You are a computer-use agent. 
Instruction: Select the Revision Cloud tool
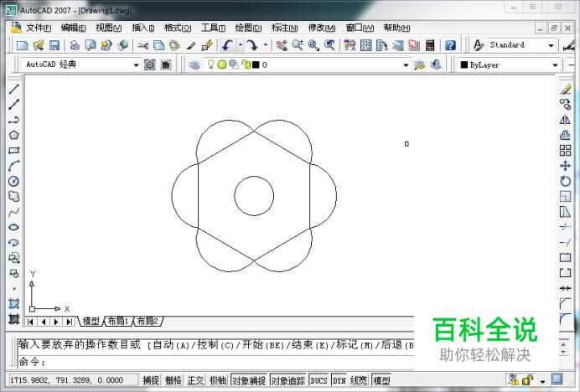point(13,196)
